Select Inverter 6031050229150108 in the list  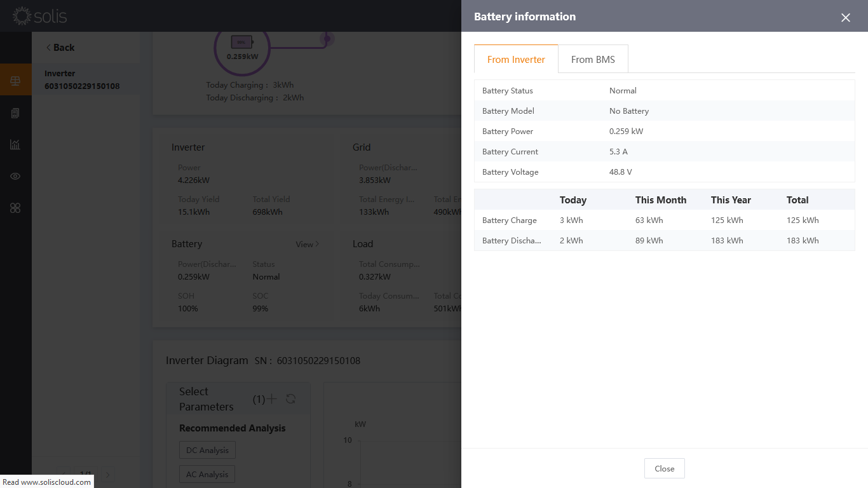(82, 80)
